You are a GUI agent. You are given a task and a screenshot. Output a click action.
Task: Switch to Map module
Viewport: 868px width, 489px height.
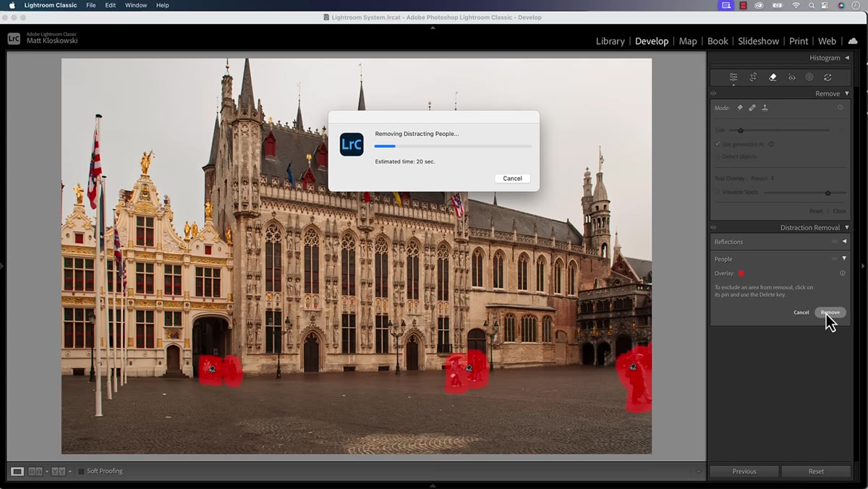[688, 41]
